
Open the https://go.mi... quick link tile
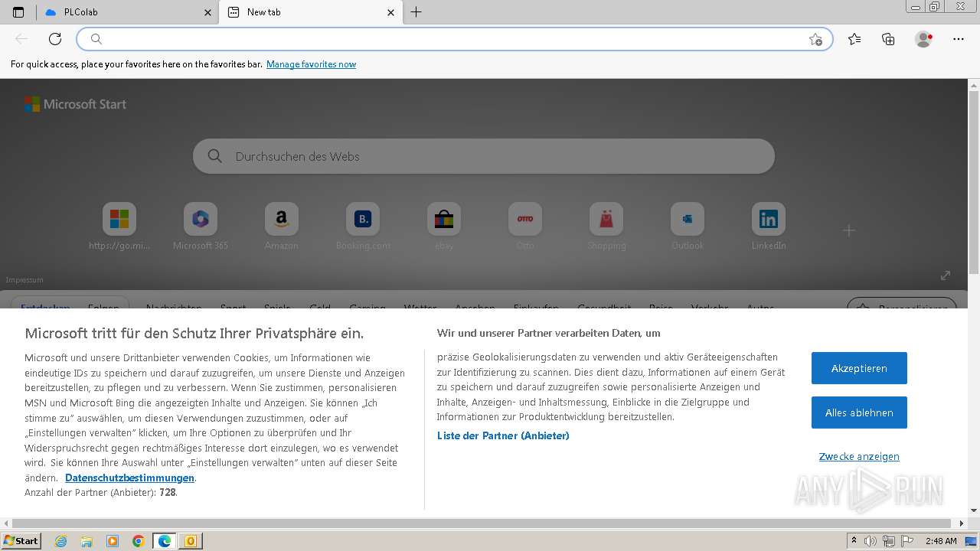click(x=119, y=227)
